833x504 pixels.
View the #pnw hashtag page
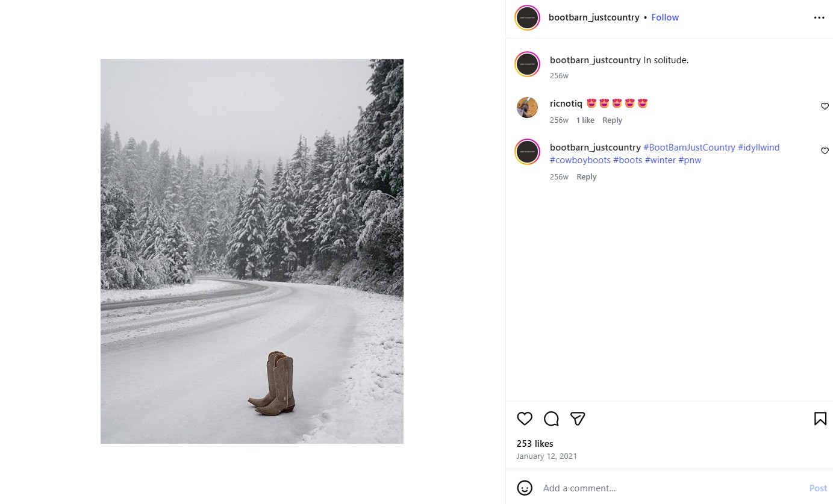[690, 160]
